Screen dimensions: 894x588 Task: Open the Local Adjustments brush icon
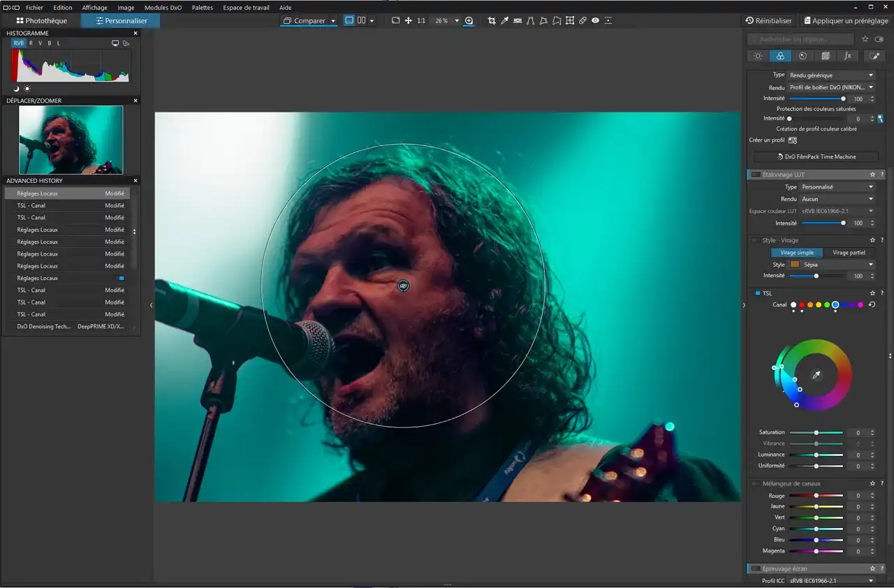tap(873, 56)
